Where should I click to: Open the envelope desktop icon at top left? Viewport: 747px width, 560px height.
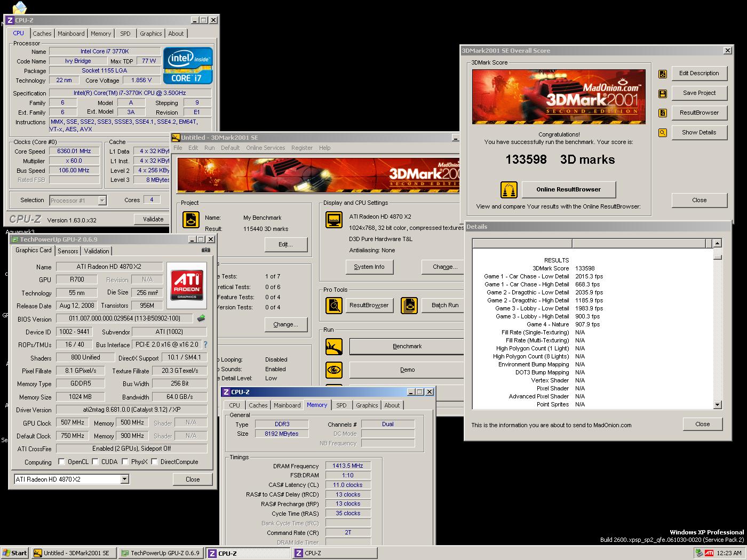tap(19, 7)
